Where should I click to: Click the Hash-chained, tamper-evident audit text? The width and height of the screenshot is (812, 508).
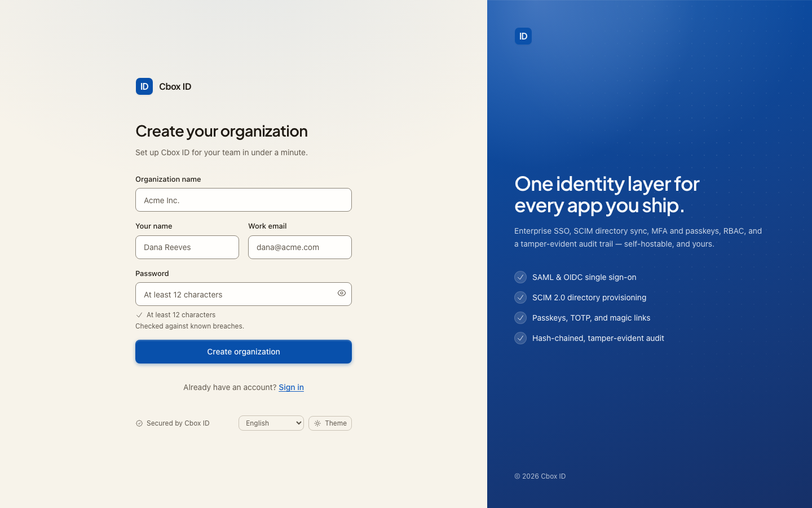tap(598, 338)
